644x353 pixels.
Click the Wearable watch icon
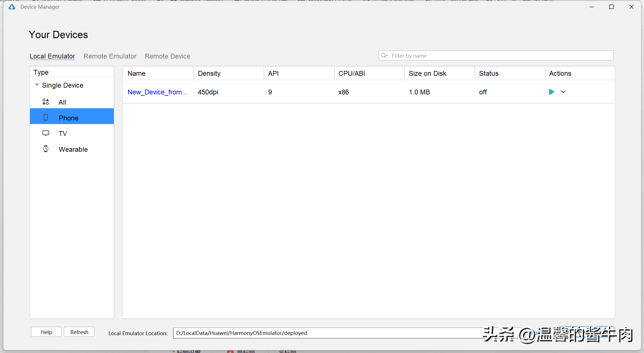coord(46,149)
